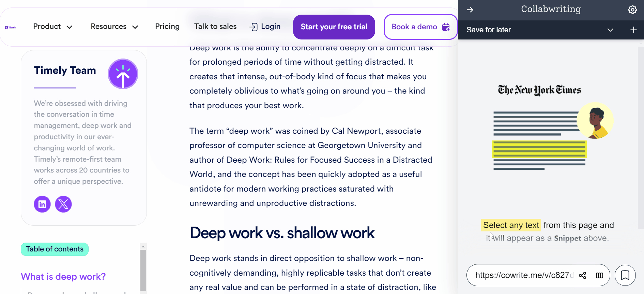Expand the Product dropdown
The height and width of the screenshot is (294, 644).
(52, 27)
